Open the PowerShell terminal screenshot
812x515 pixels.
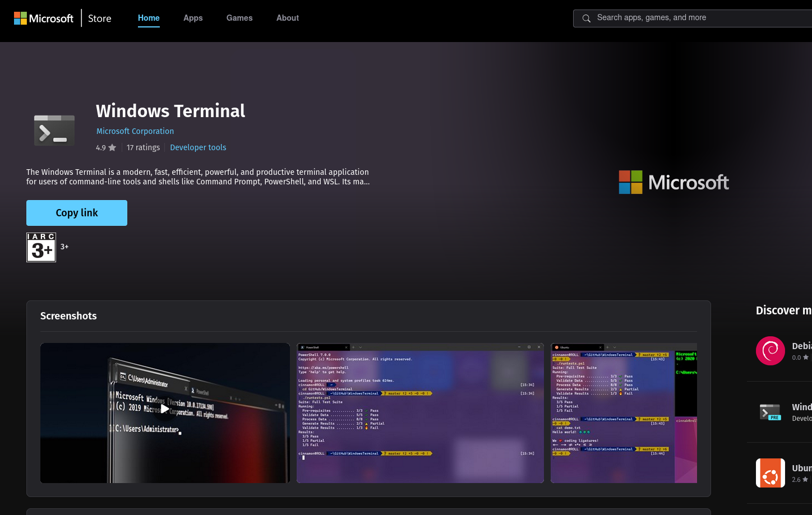point(420,413)
